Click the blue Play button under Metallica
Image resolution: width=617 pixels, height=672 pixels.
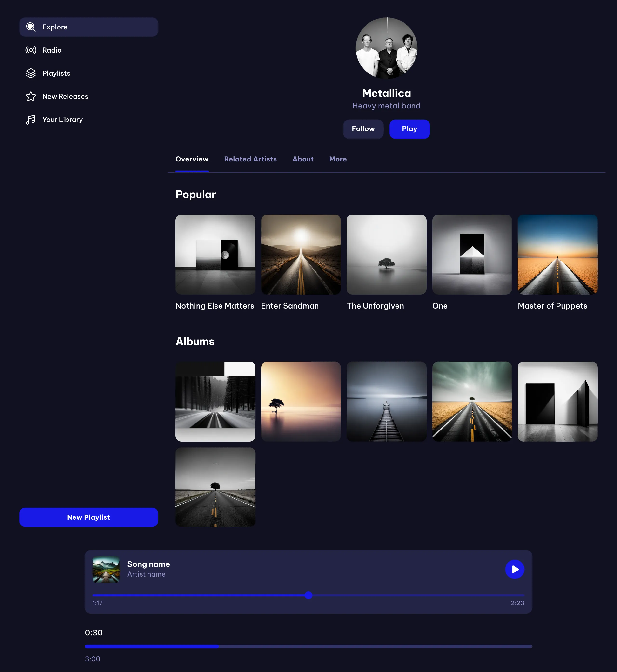tap(409, 129)
